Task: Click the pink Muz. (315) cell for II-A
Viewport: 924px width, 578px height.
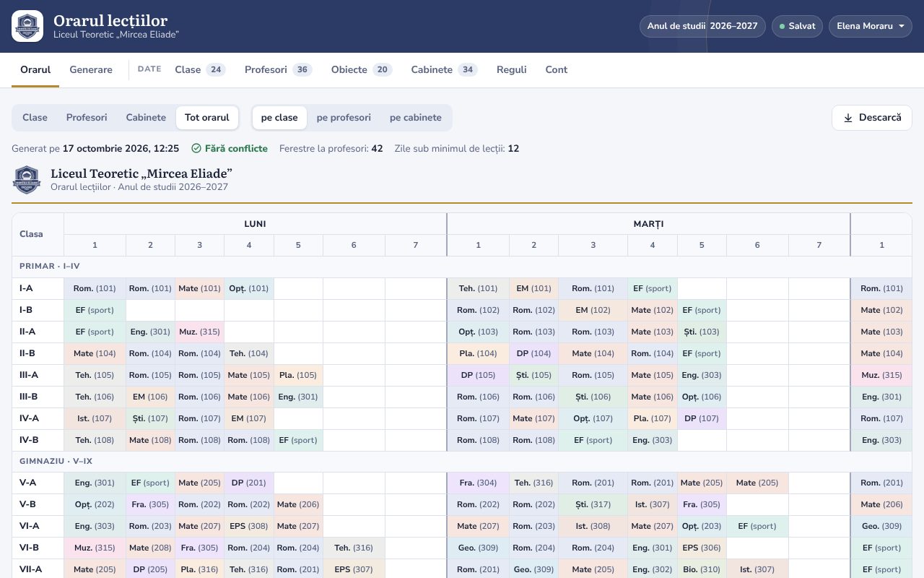Action: point(199,332)
